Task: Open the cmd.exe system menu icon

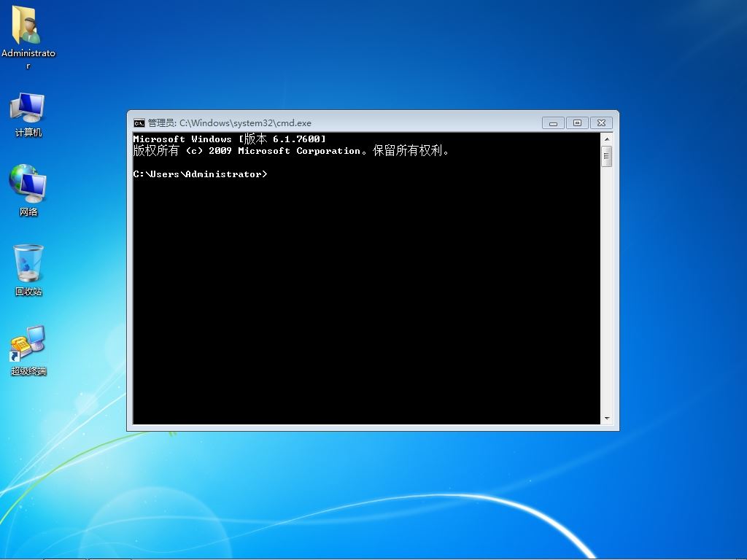Action: coord(139,123)
